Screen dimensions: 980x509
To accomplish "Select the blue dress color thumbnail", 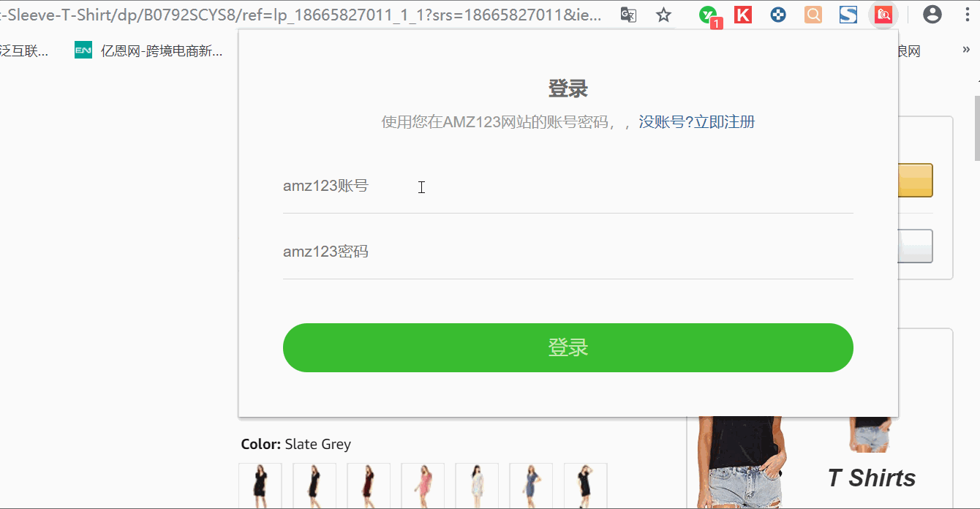I will pos(531,486).
